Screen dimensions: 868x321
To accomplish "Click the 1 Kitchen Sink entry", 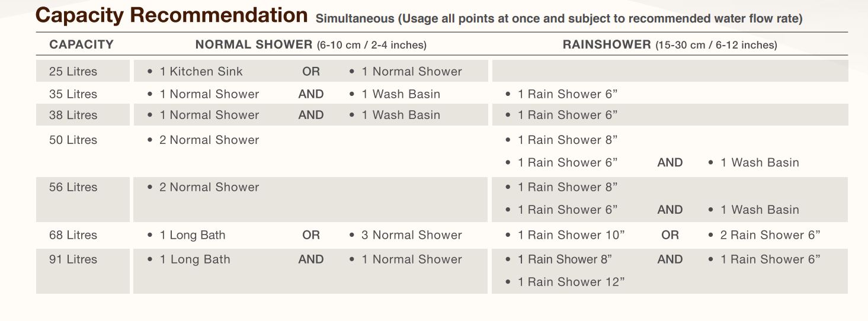I will point(201,72).
